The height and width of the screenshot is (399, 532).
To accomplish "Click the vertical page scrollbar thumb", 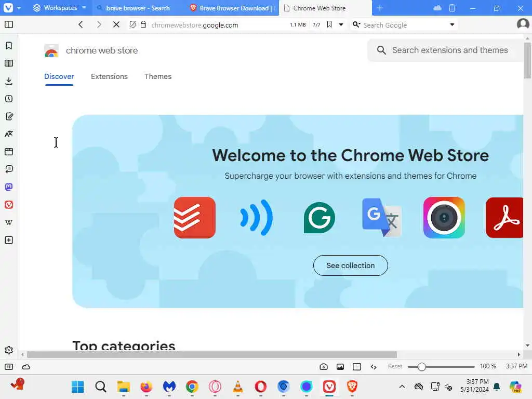I will click(x=527, y=60).
